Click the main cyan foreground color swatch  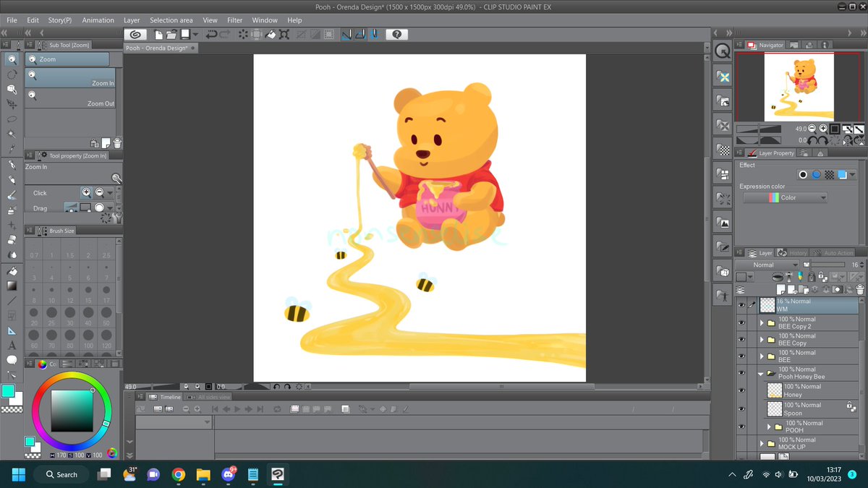[x=7, y=390]
